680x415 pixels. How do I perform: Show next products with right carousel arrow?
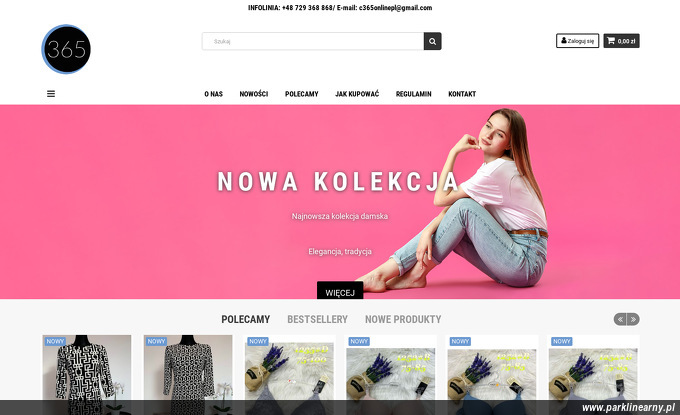[x=633, y=319]
